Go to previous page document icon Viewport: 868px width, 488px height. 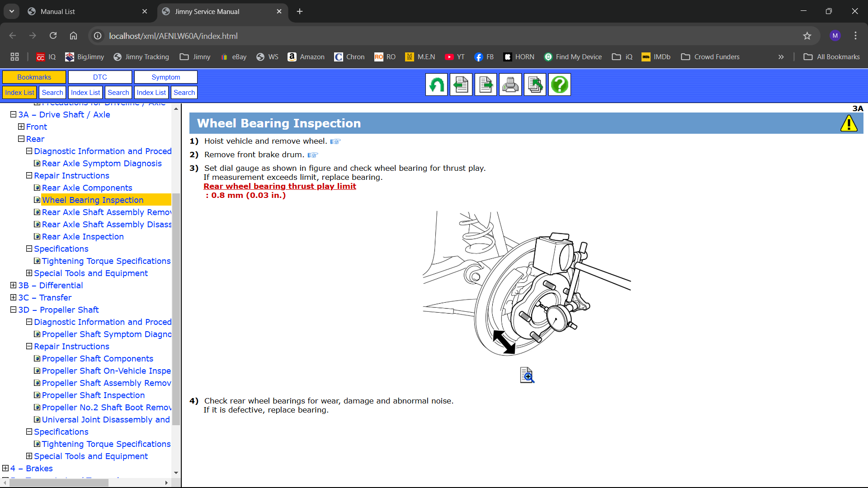pyautogui.click(x=461, y=84)
